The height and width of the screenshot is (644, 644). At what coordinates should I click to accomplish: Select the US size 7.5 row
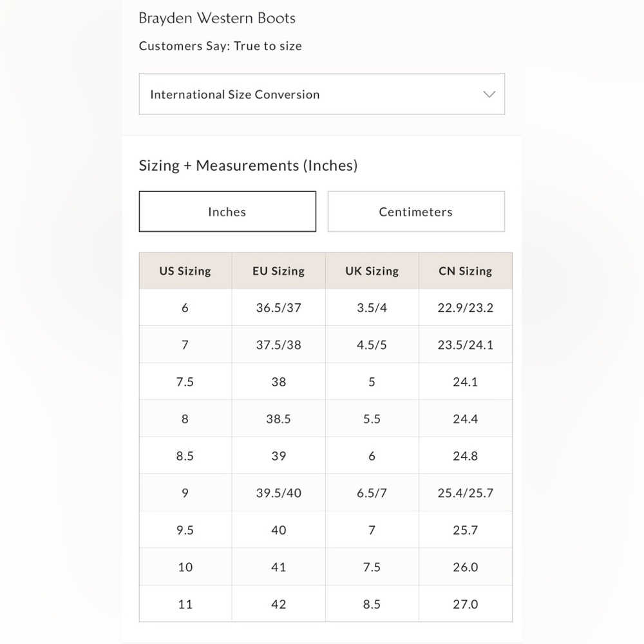tap(326, 381)
